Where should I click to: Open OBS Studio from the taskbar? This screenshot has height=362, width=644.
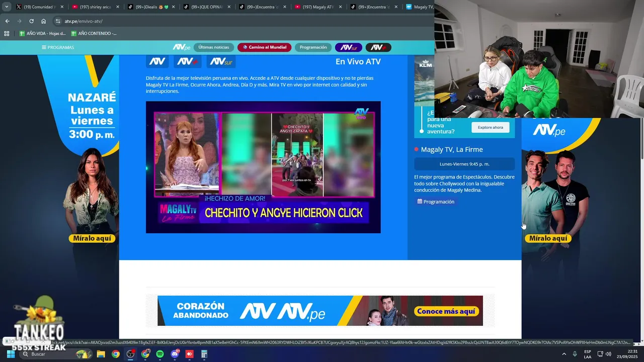click(130, 354)
